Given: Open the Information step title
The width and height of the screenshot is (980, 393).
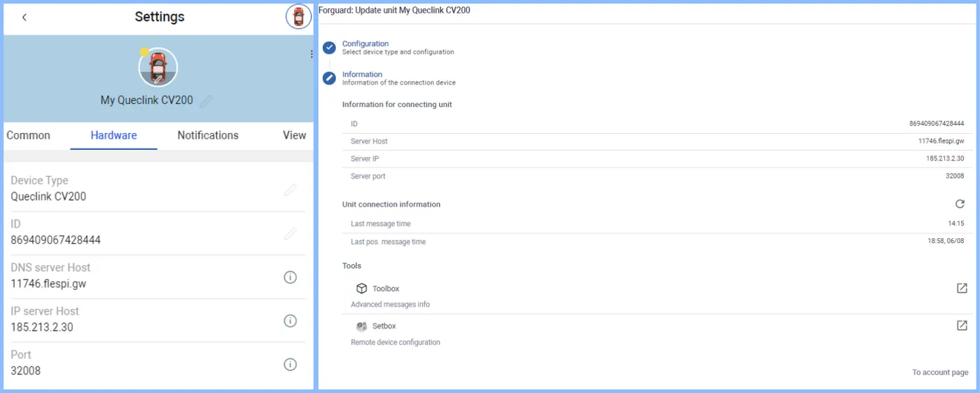Looking at the screenshot, I should click(362, 74).
